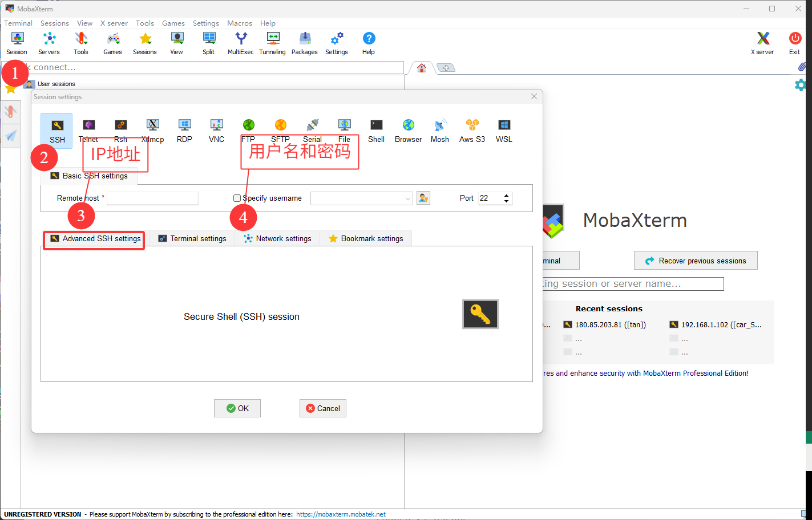Open the Terminal settings tab
The image size is (812, 520).
click(192, 238)
